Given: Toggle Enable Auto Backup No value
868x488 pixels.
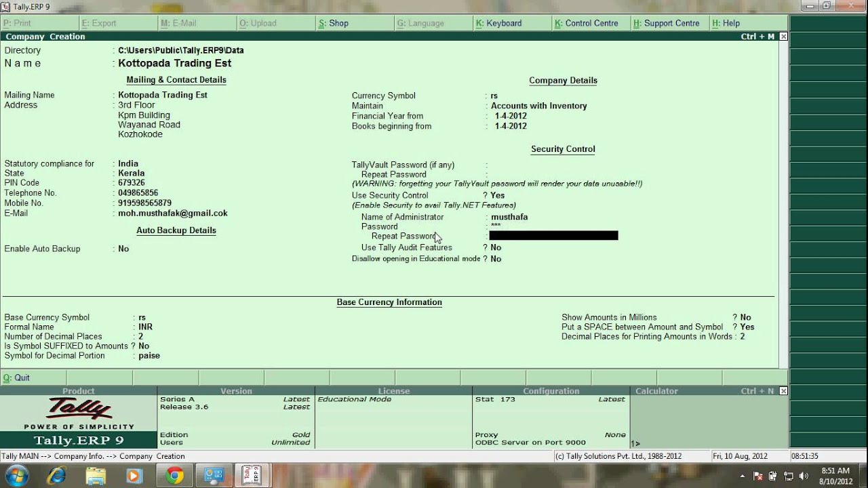Looking at the screenshot, I should pyautogui.click(x=123, y=249).
